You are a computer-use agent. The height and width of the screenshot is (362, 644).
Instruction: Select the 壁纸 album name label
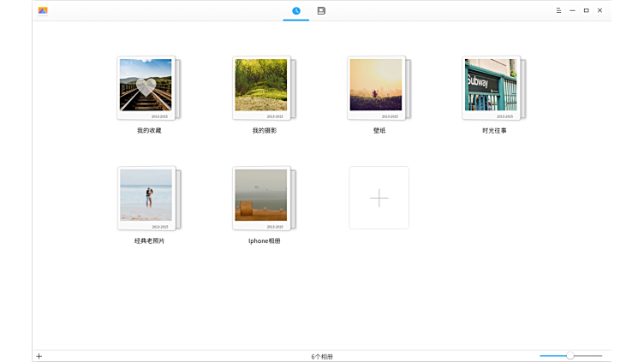pyautogui.click(x=379, y=131)
